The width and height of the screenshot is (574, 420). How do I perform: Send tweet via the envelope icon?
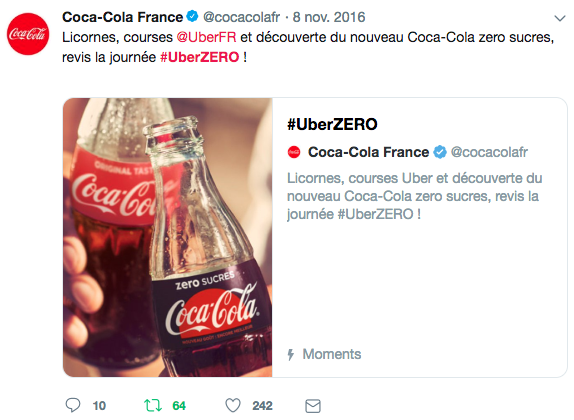click(x=313, y=406)
